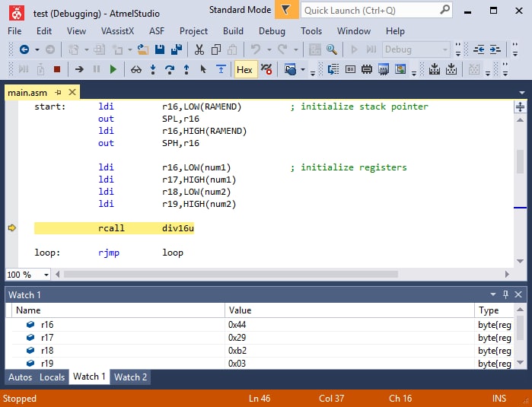Click the Value 0x44 for r16
The width and height of the screenshot is (532, 407).
[237, 325]
